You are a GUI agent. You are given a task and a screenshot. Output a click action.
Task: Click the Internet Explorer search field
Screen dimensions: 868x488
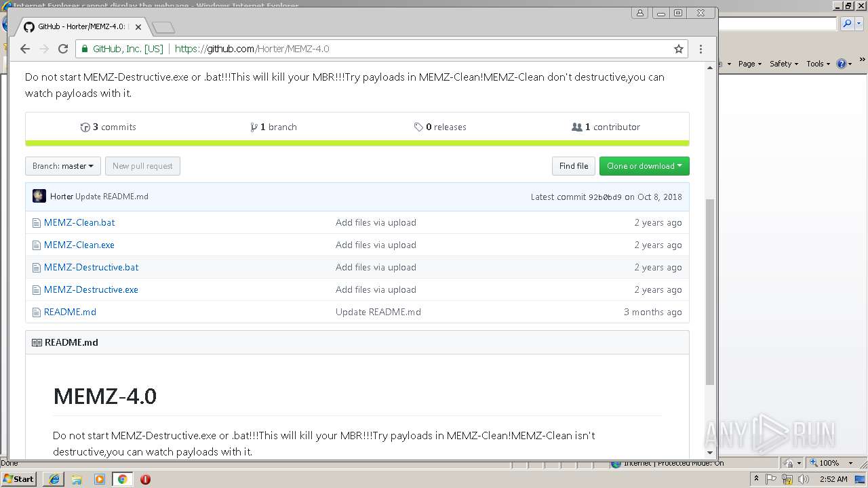point(777,24)
